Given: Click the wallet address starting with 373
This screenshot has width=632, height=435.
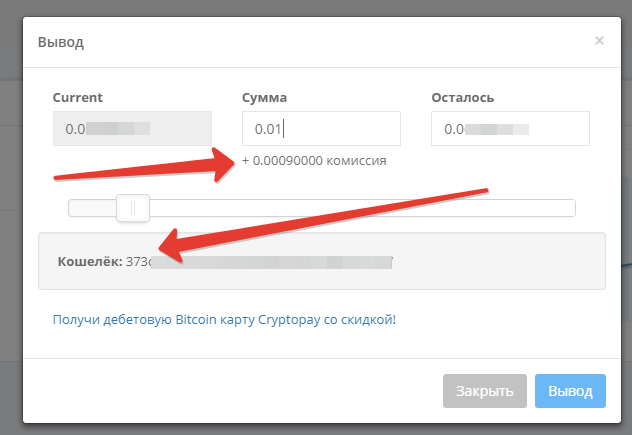Looking at the screenshot, I should (139, 261).
